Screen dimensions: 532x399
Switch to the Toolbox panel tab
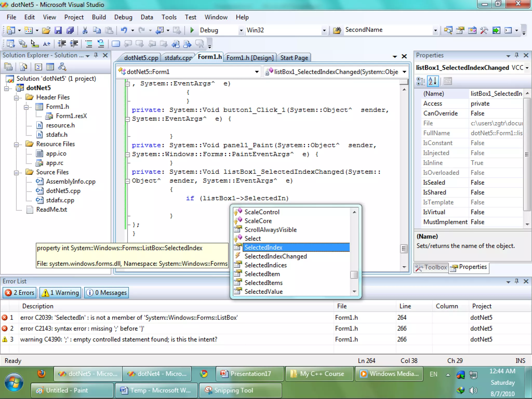(431, 267)
